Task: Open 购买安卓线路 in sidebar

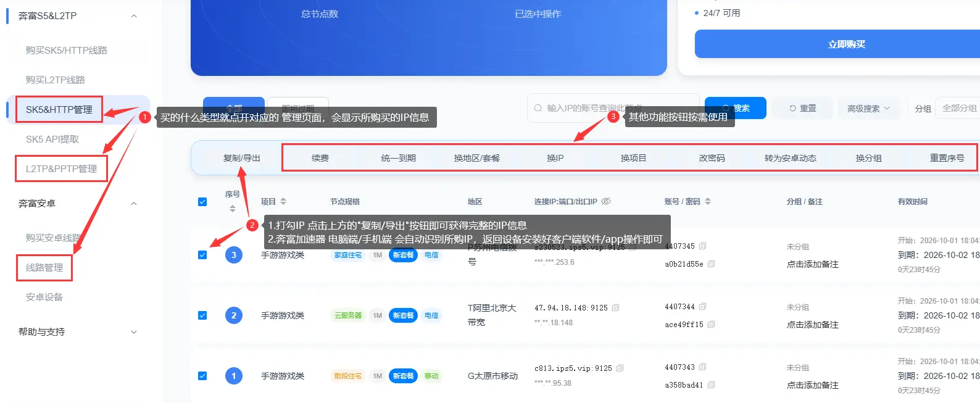Action: click(54, 238)
